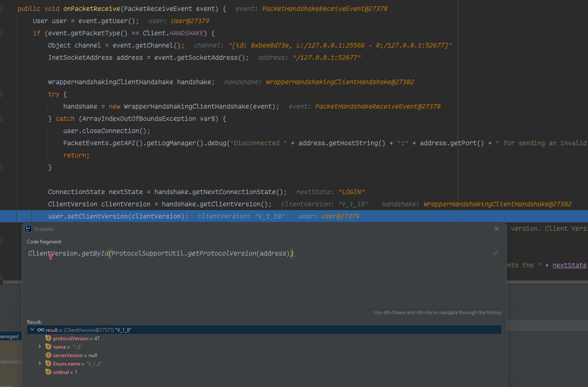Click the field icon next to ordinal
588x387 pixels.
pyautogui.click(x=48, y=372)
